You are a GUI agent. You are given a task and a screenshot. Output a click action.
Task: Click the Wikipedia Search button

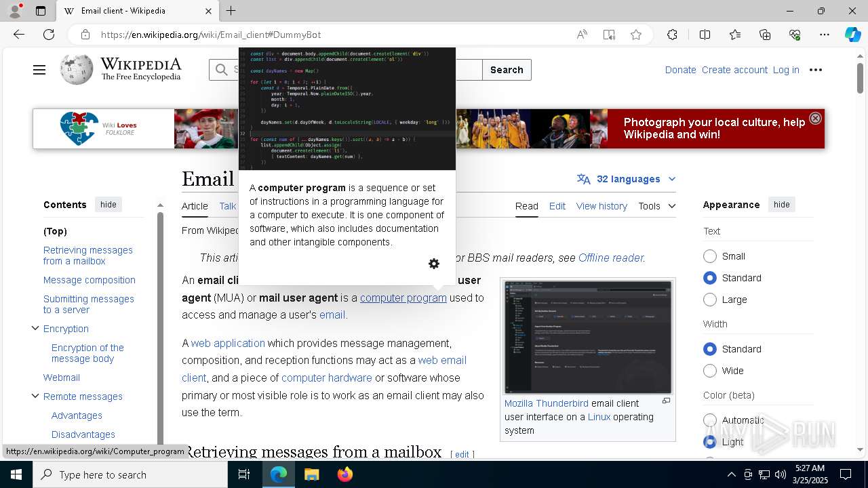tap(507, 70)
